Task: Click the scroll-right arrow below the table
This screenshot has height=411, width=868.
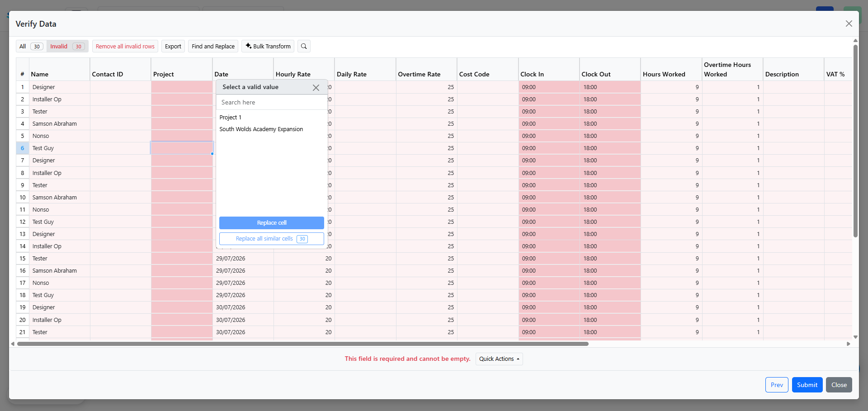Action: 848,344
